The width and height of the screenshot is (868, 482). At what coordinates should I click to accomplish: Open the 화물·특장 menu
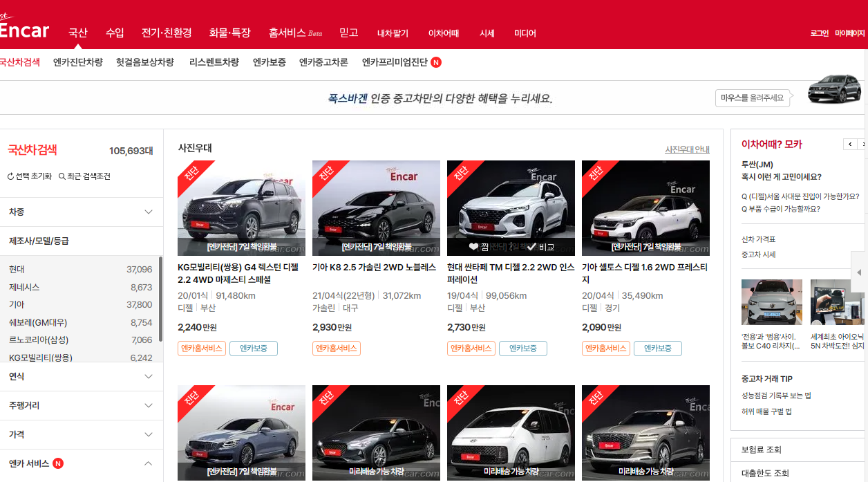[229, 33]
